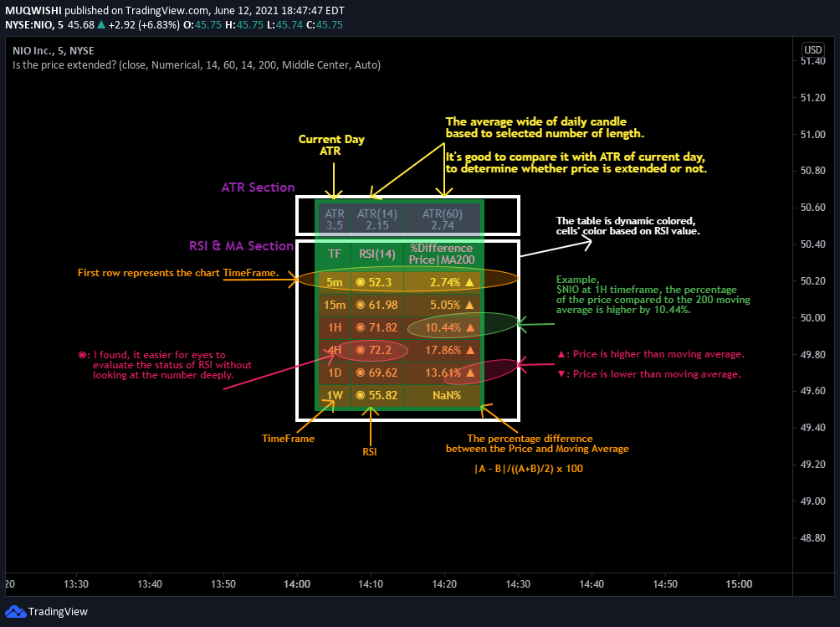Click the 13:50 time axis label
The image size is (840, 627).
pyautogui.click(x=223, y=584)
